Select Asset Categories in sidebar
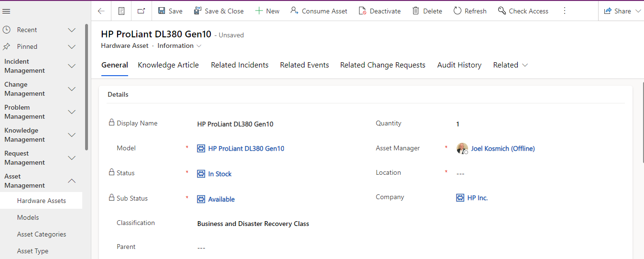This screenshot has height=259, width=644. point(41,234)
